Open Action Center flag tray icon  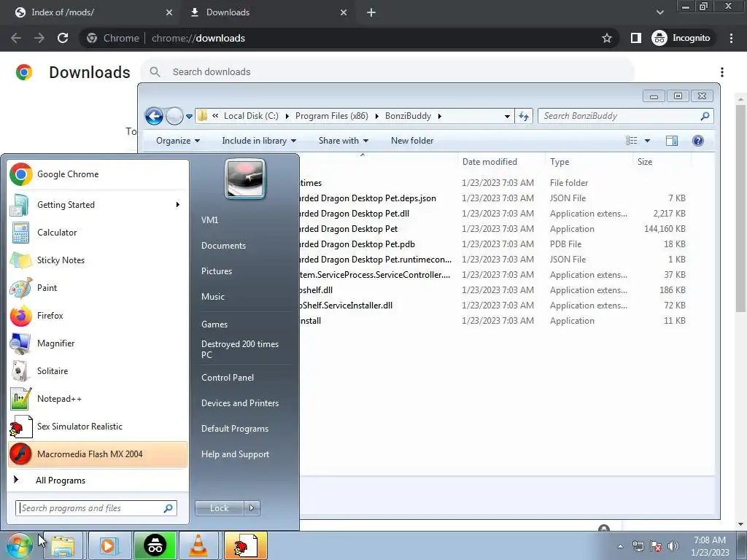(656, 546)
